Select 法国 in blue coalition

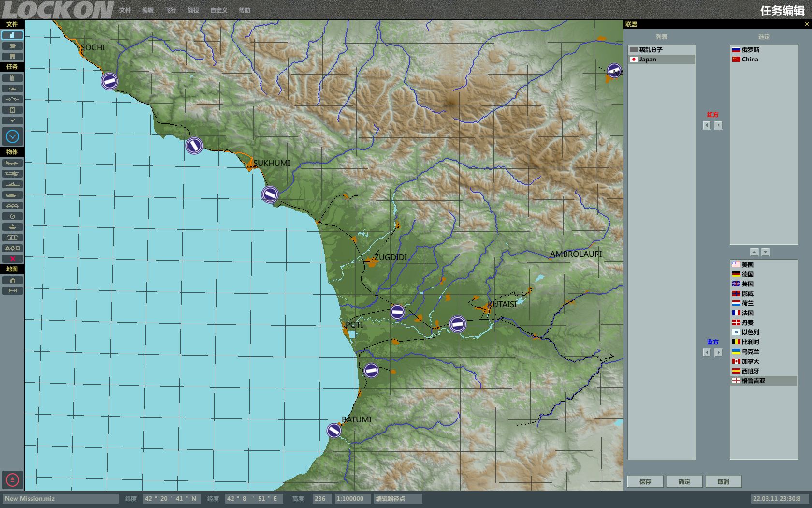[x=764, y=313]
